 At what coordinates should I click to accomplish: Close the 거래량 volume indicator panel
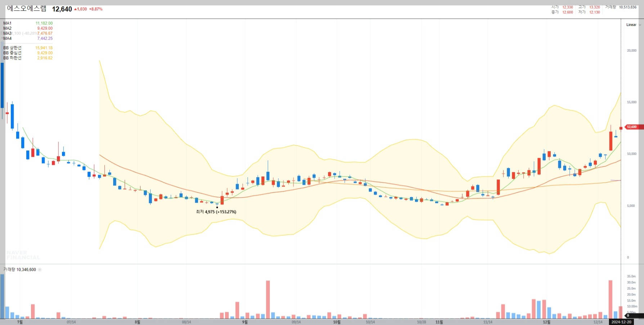[40, 269]
